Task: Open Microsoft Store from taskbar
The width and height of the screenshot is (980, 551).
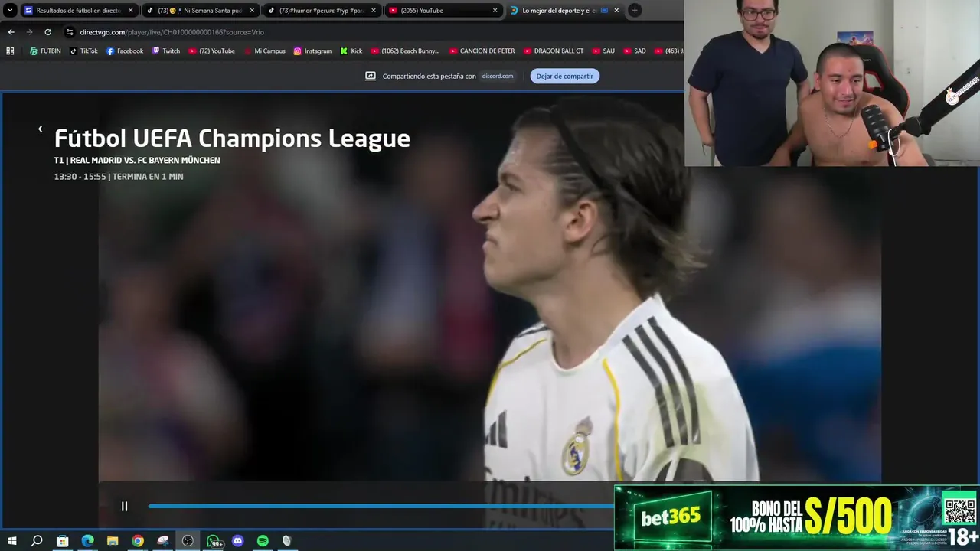Action: 63,541
